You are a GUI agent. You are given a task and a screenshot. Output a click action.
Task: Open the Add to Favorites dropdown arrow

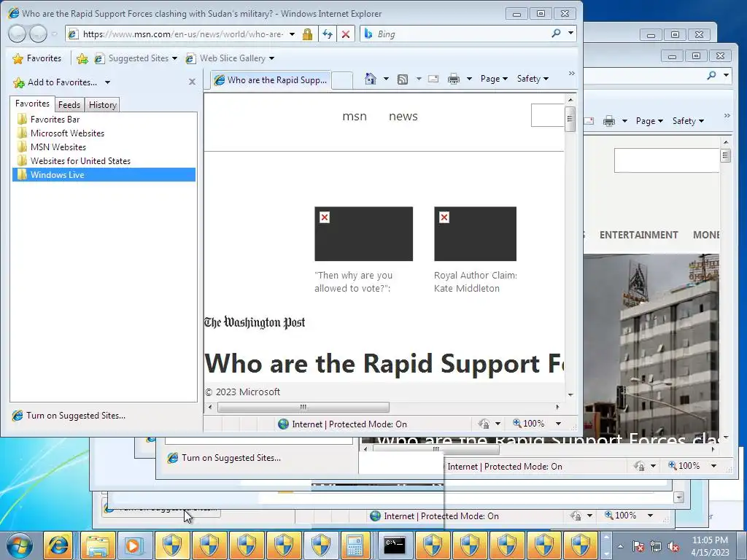108,82
